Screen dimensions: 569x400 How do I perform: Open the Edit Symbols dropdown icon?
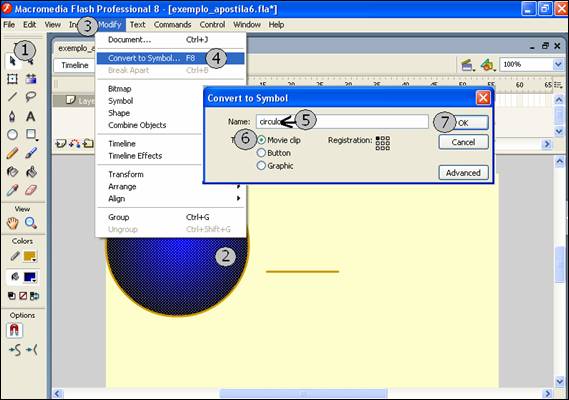(488, 65)
